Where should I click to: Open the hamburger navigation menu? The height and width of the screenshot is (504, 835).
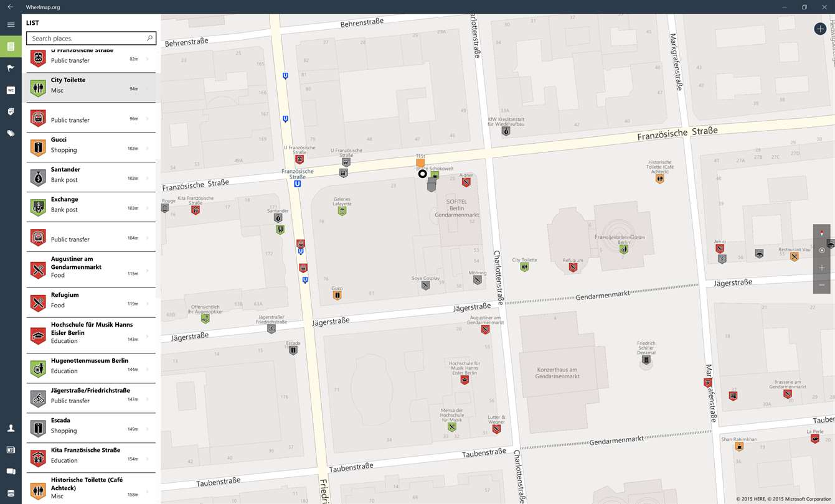[11, 25]
